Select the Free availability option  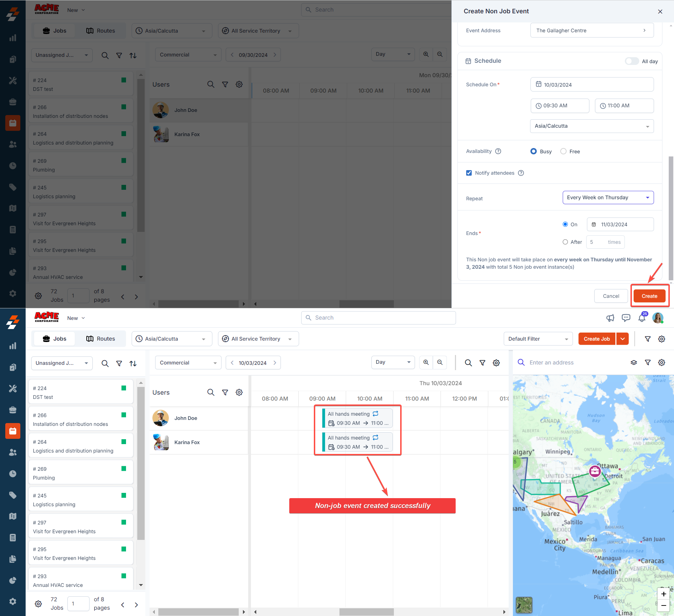563,151
